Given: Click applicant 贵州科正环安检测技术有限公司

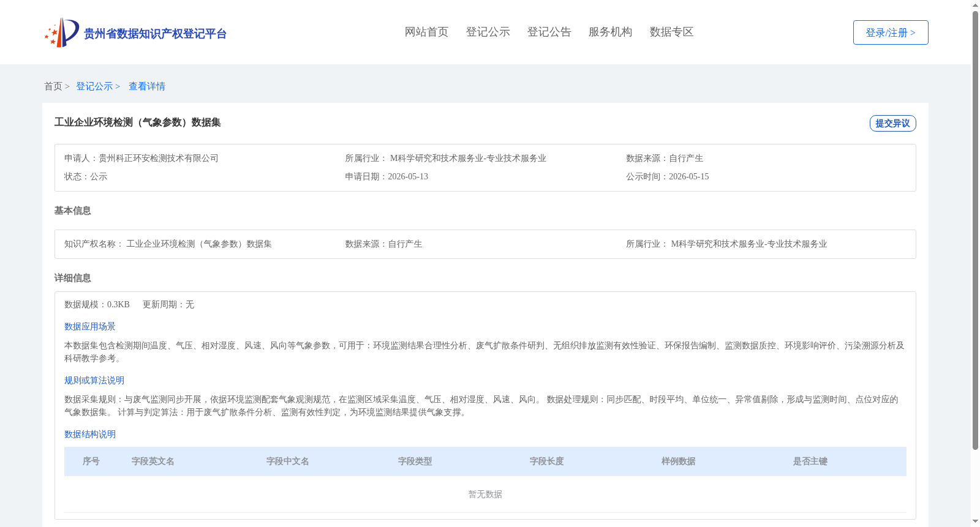Looking at the screenshot, I should coord(159,158).
